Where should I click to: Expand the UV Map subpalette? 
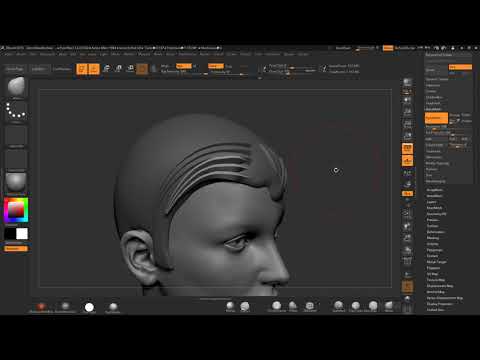(432, 274)
